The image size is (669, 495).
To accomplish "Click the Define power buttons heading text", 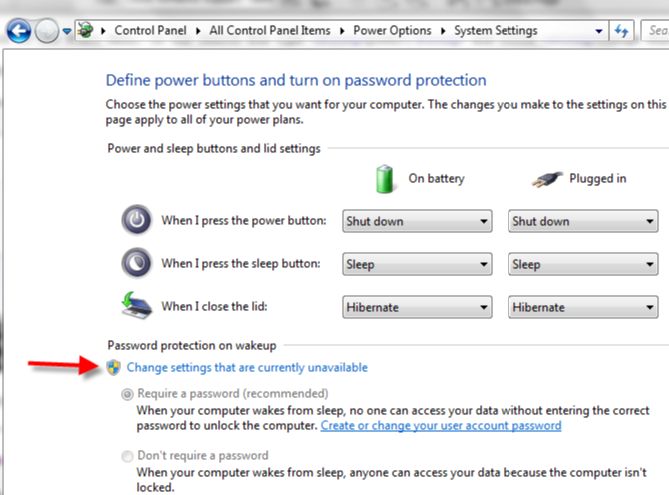I will pos(296,80).
